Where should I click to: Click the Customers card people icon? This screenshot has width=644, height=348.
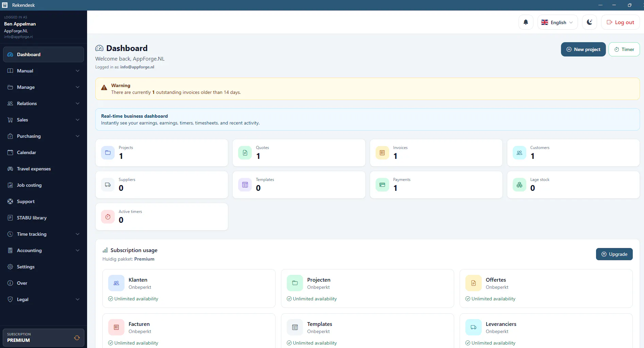point(519,153)
